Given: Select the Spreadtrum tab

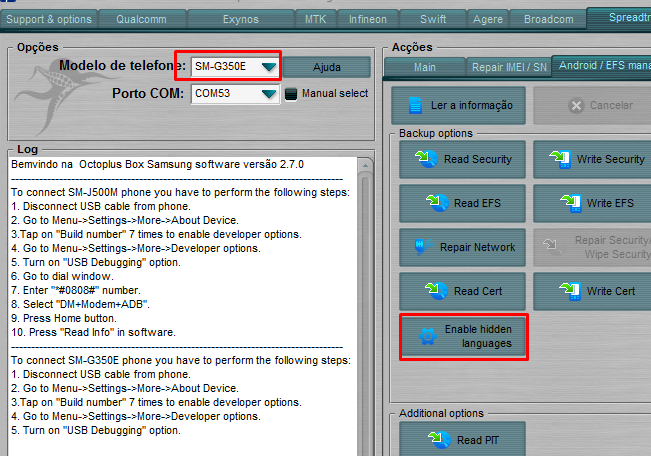Looking at the screenshot, I should [619, 17].
